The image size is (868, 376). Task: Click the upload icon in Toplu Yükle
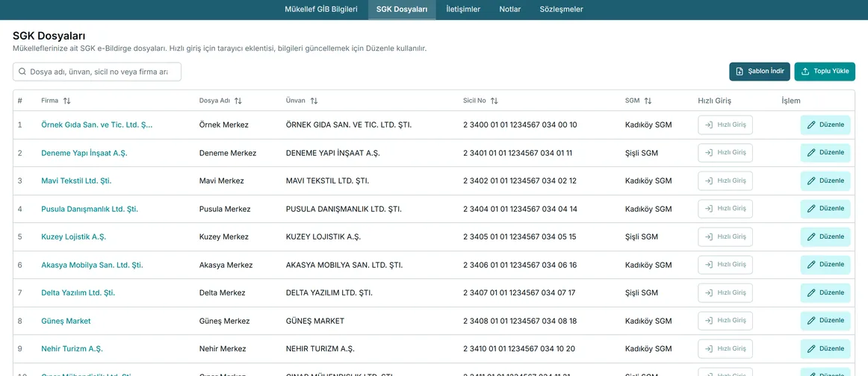[805, 72]
